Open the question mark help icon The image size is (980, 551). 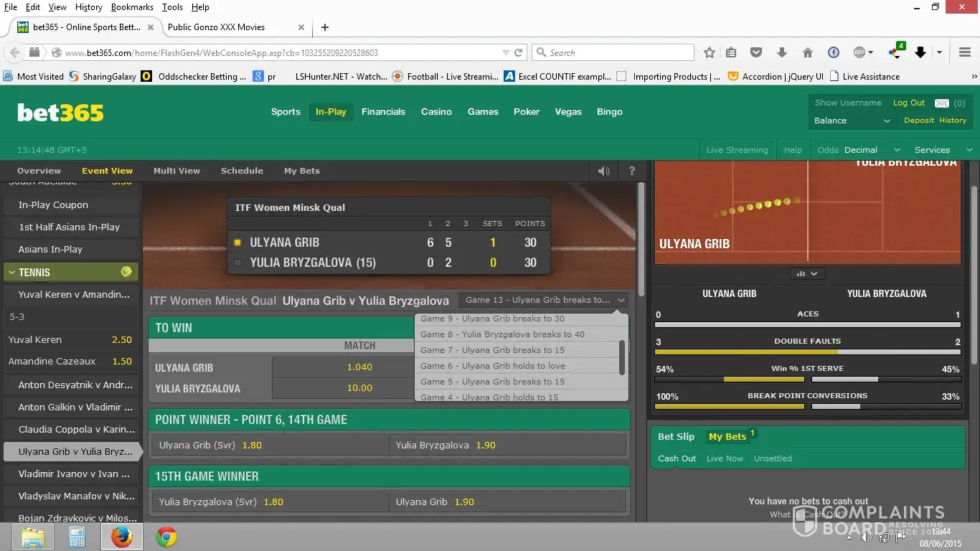632,171
